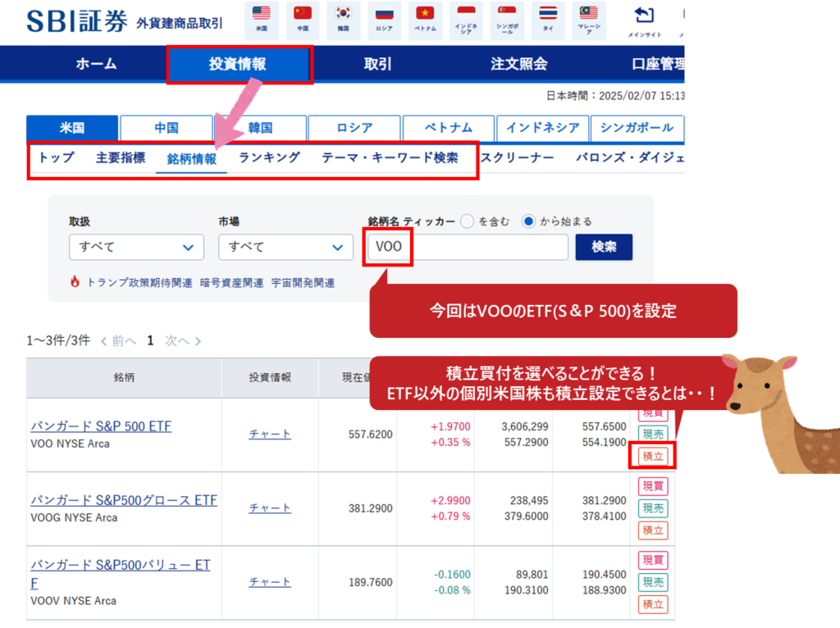The width and height of the screenshot is (840, 628).
Task: Expand the 市場 dropdown
Action: pos(285,247)
